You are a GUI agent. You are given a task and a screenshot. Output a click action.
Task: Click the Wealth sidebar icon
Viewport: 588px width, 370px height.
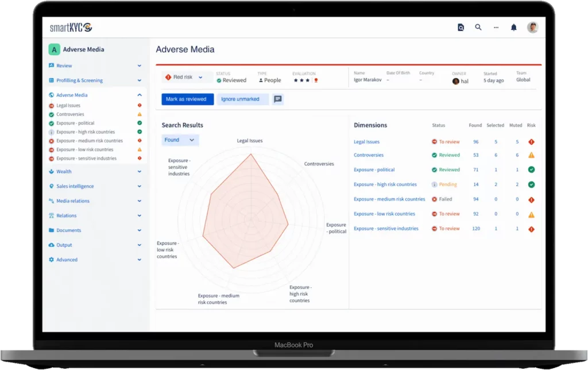click(53, 171)
